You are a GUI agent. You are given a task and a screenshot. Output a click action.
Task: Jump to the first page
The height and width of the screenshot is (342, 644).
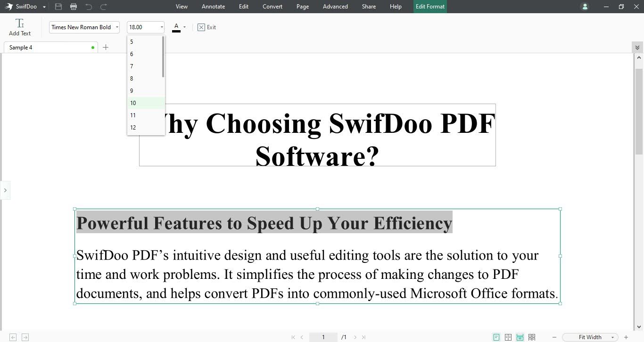point(293,337)
